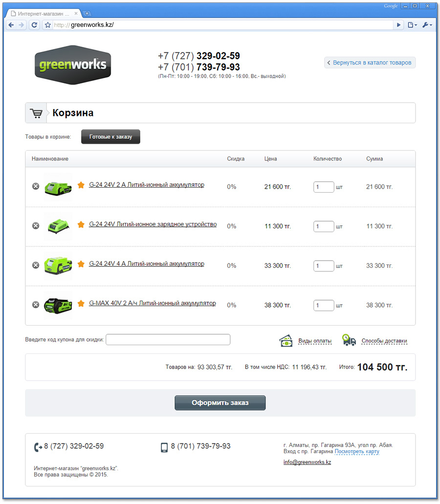
Task: Click the star by зарядное устройство
Action: click(81, 224)
